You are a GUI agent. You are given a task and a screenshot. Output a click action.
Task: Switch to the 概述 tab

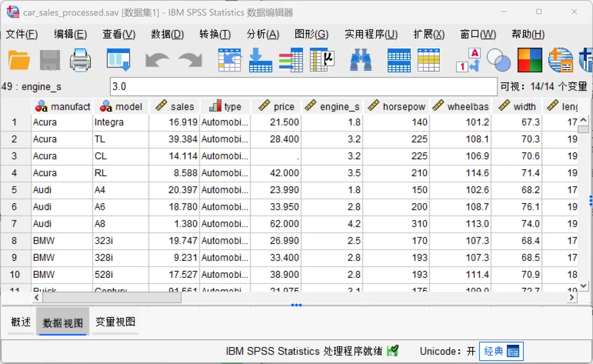[21, 322]
